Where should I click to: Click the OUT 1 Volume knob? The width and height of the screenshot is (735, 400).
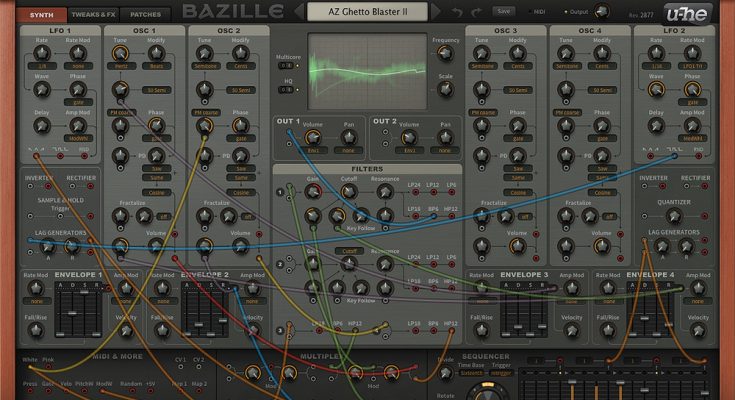pos(315,138)
